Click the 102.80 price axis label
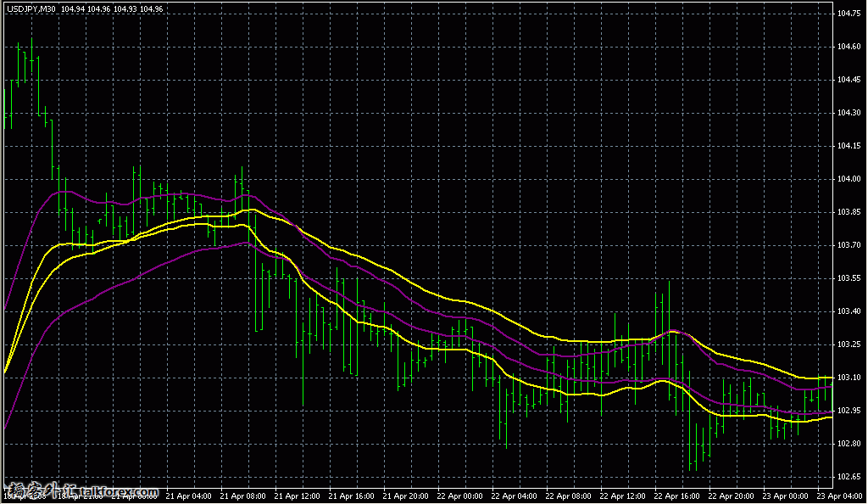This screenshot has height=504, width=868. (849, 444)
